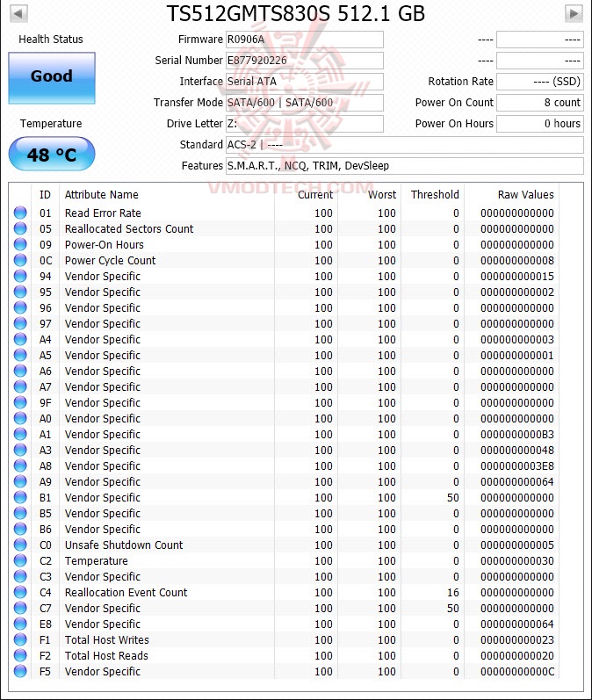Select the Drive Letter field Z:
Viewport: 592px width, 700px height.
click(x=305, y=124)
